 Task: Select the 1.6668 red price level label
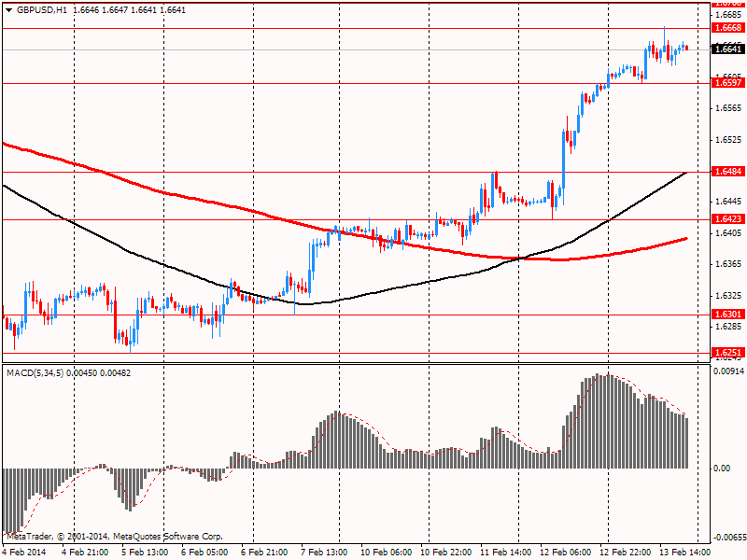tap(729, 28)
